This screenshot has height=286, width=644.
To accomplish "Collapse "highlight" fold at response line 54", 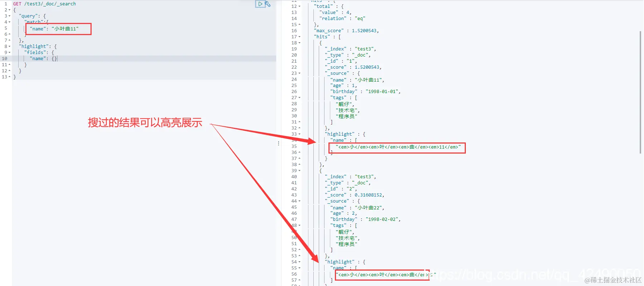I will click(x=299, y=262).
